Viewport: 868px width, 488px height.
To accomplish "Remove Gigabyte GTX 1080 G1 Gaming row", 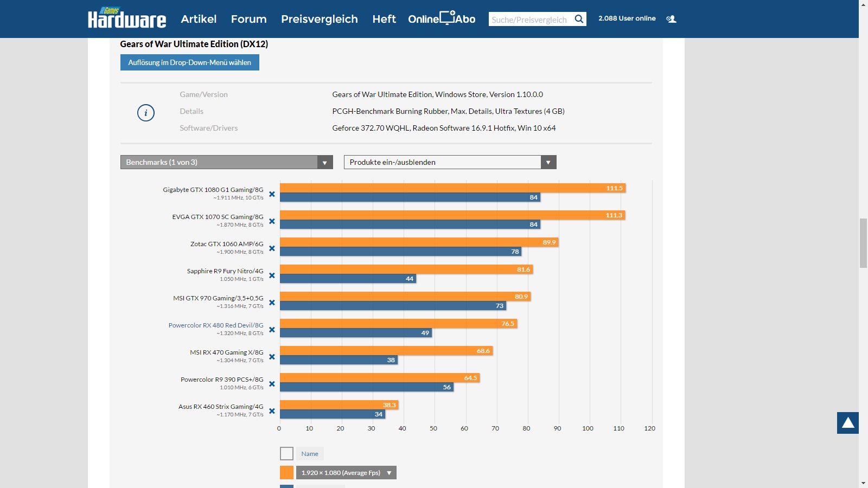I will point(272,194).
